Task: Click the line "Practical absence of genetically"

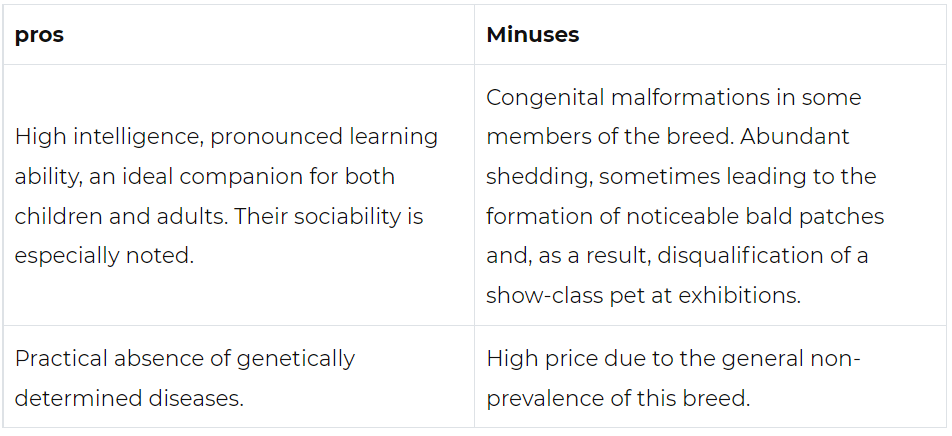Action: click(x=185, y=359)
